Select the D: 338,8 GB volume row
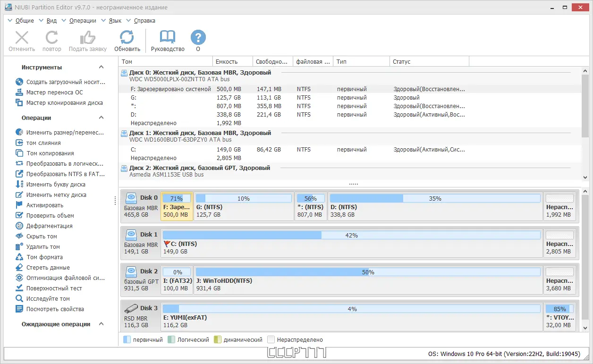This screenshot has width=593, height=364. tap(350, 115)
